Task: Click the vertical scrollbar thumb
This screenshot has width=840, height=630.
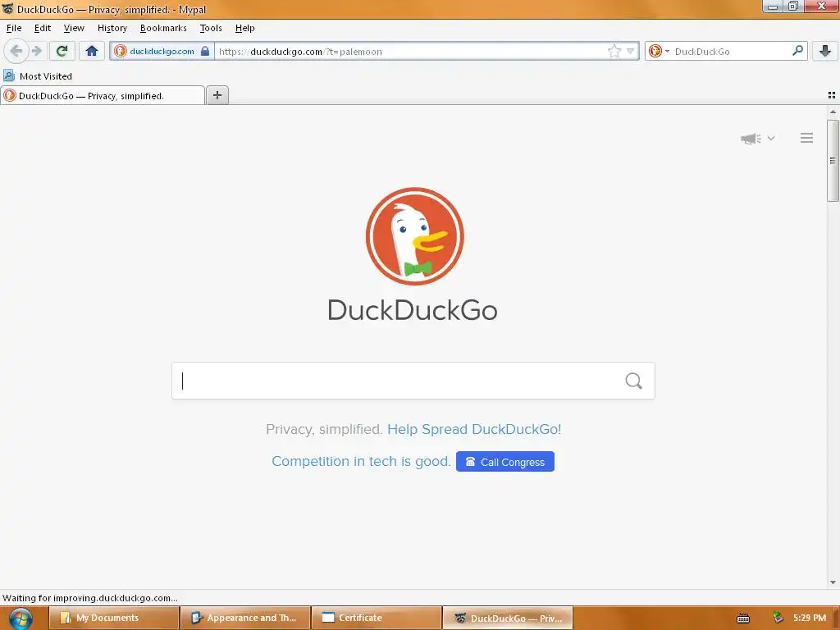Action: [x=833, y=161]
